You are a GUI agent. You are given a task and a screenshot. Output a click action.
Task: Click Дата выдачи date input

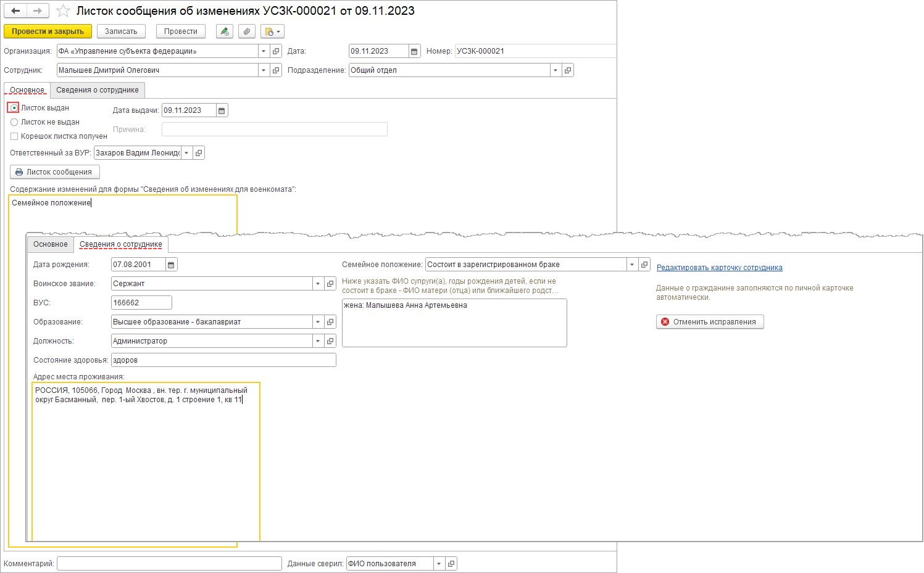[x=189, y=110]
